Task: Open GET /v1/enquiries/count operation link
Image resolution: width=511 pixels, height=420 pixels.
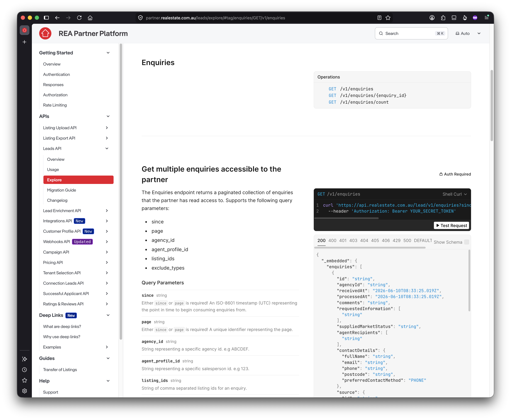Action: coord(358,102)
